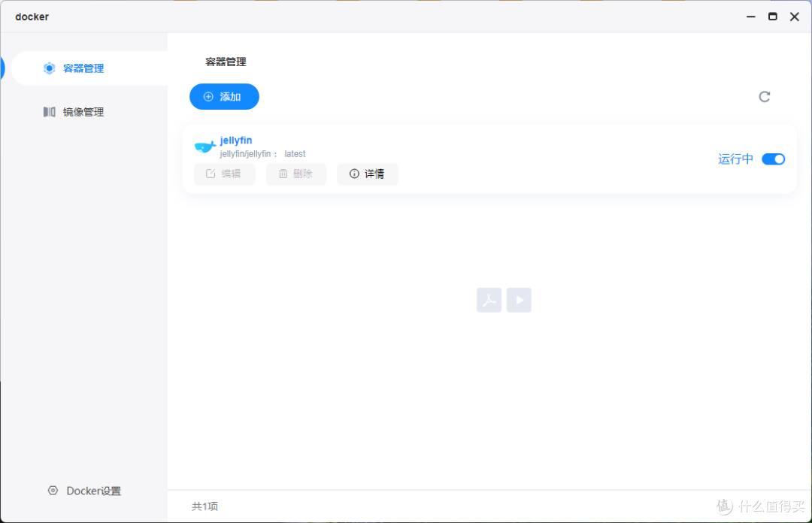Click the 共1项 count text

[205, 506]
